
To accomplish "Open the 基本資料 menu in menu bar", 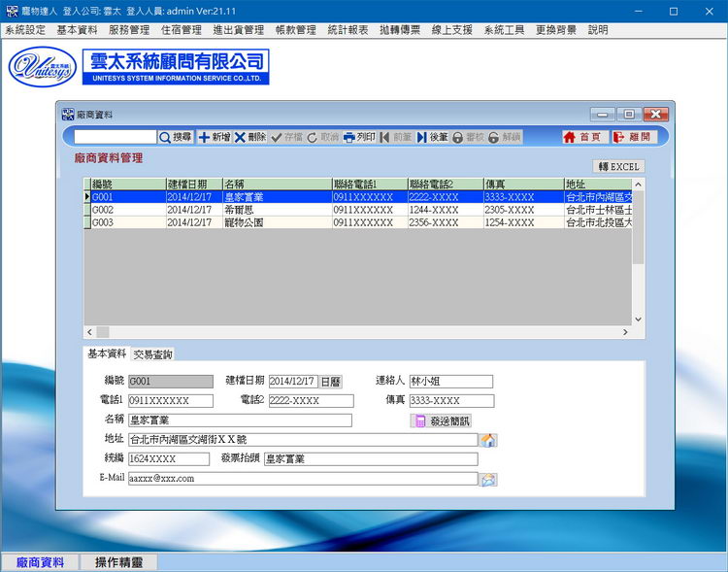I will click(77, 30).
